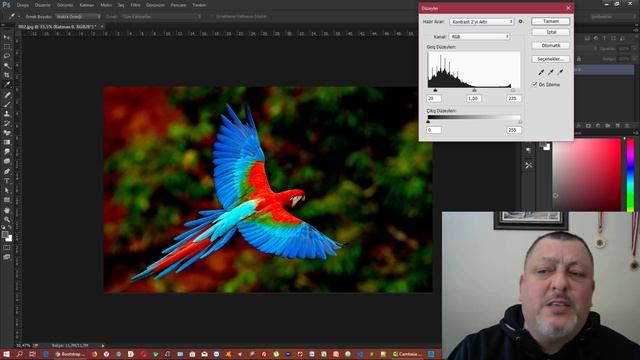Viewport: 640px width, 360px height.
Task: Toggle Quick Mask mode icon
Action: (7, 248)
